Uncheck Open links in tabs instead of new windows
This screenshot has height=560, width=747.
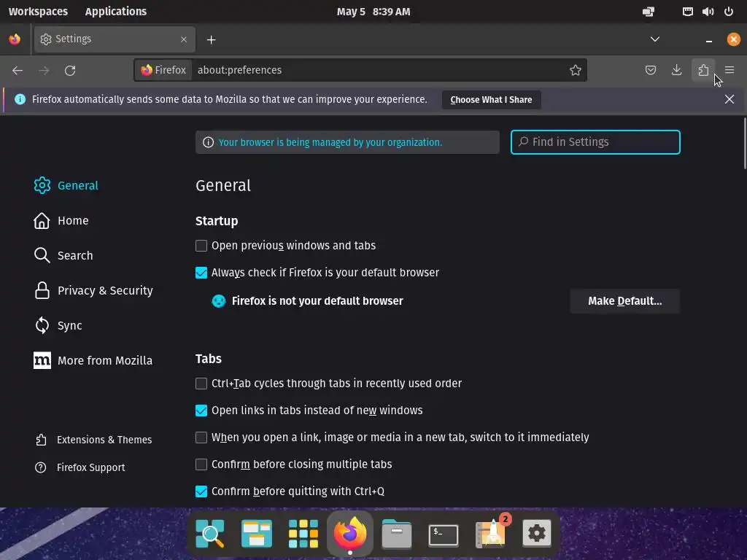click(x=201, y=411)
